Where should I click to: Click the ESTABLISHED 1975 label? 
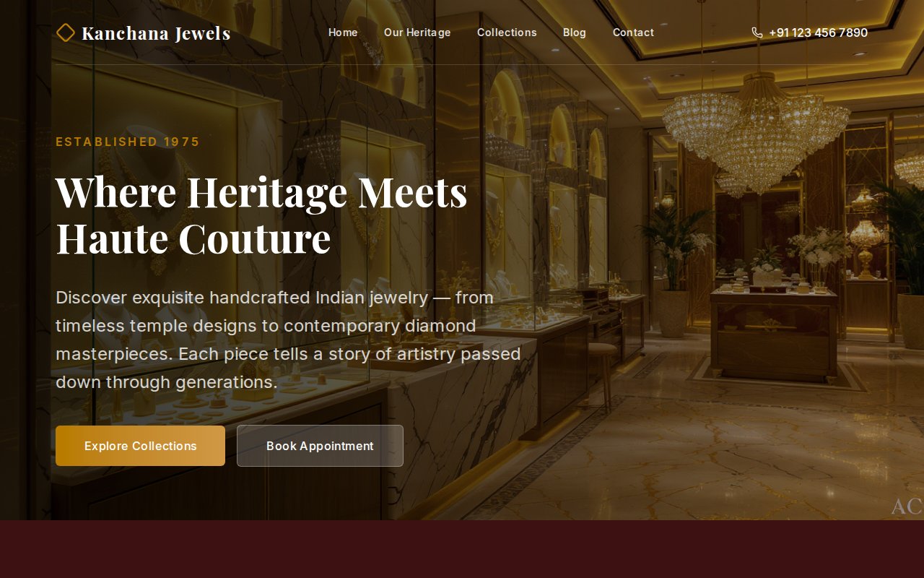(x=128, y=142)
